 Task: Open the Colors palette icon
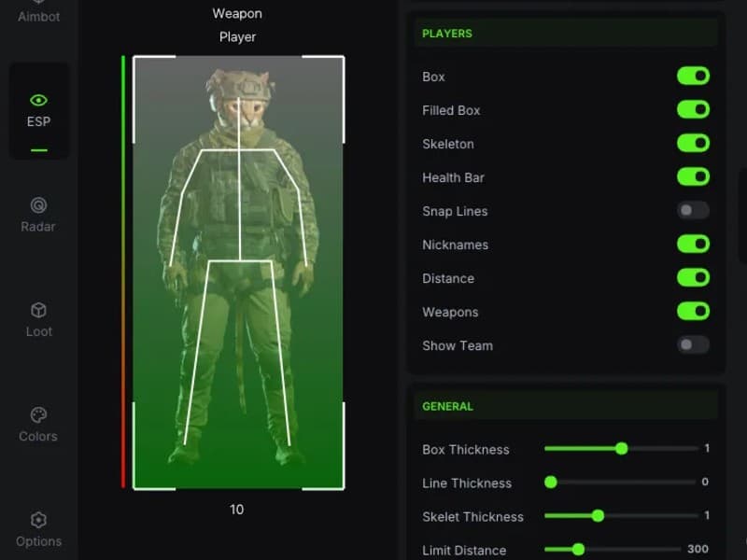coord(38,414)
